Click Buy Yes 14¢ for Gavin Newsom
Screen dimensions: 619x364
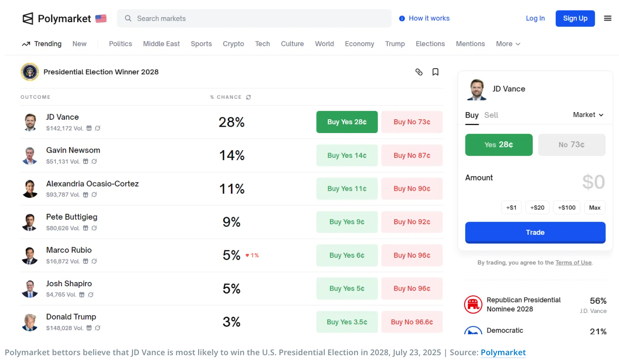point(347,156)
